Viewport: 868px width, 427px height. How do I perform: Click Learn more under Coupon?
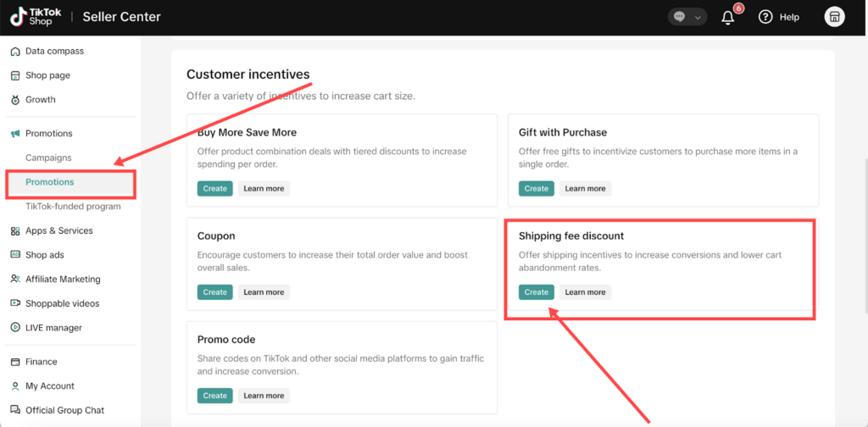point(264,292)
